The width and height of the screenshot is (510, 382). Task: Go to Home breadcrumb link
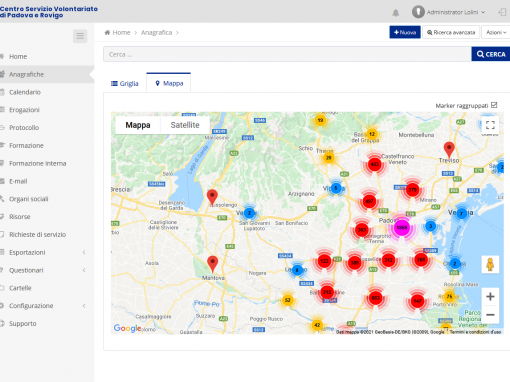[x=121, y=32]
